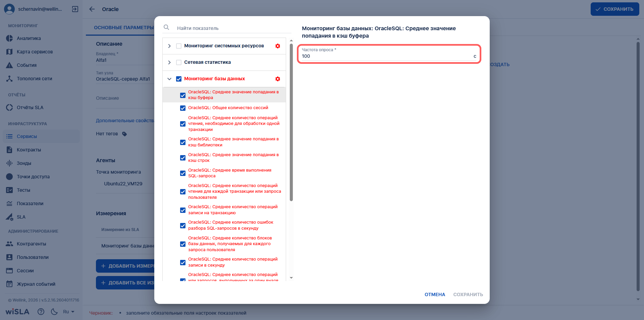Click the Найти показатель search field
Screen dimensions: 644x320
coord(234,28)
